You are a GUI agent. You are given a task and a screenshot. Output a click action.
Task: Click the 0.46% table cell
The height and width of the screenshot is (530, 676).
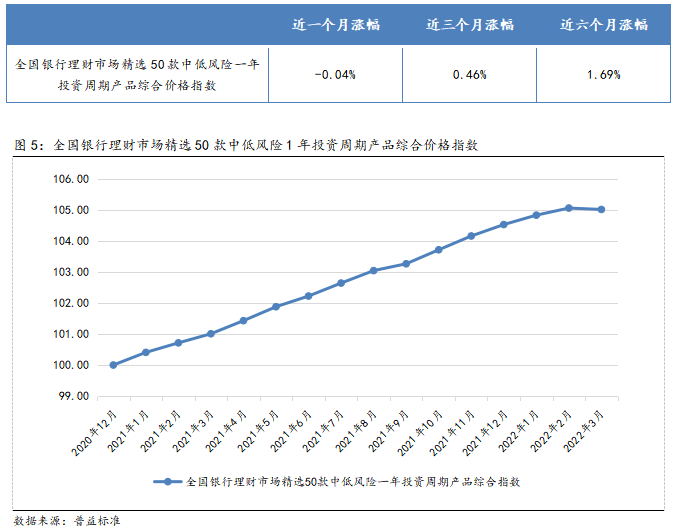point(470,74)
